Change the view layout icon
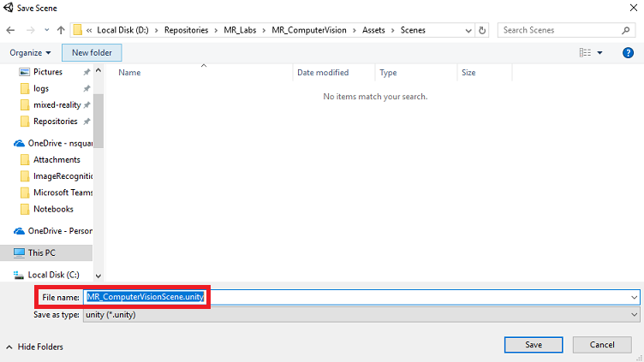Image resolution: width=644 pixels, height=362 pixels. (x=585, y=52)
